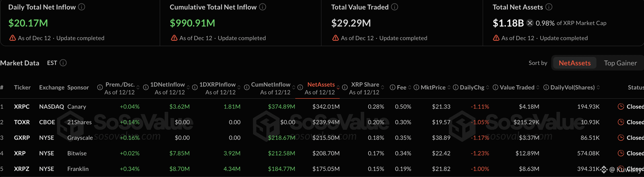Click info icon before MktPrice column
Viewport: 644px width, 177px height.
pyautogui.click(x=416, y=88)
